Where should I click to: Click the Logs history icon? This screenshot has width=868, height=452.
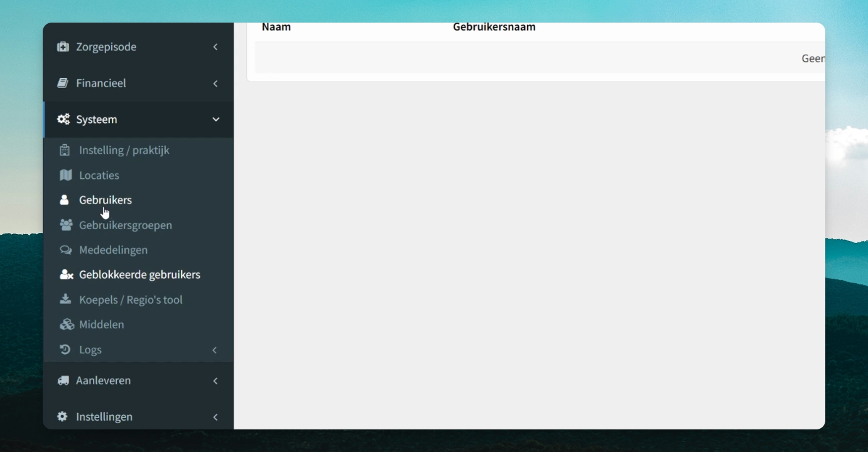[x=65, y=349]
